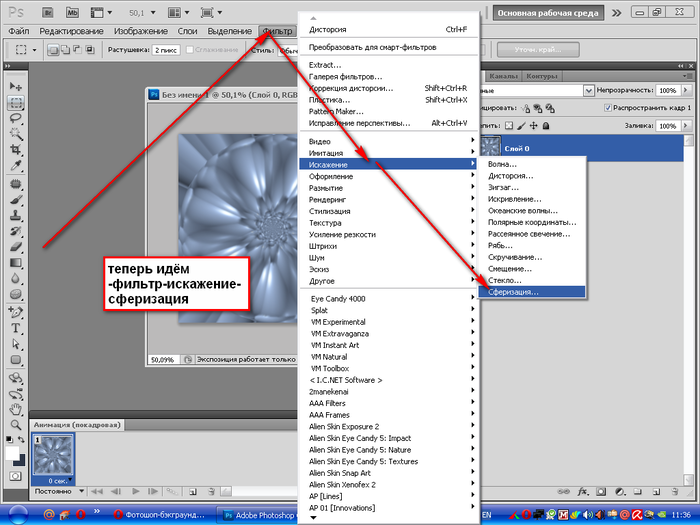Choose intersect with selection mode
Screen dimensions: 700x525
coord(90,50)
